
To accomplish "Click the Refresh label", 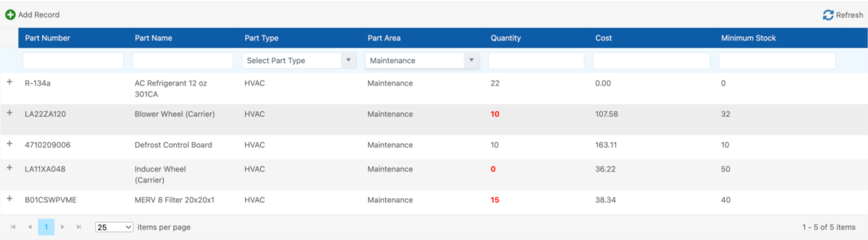I will point(850,15).
